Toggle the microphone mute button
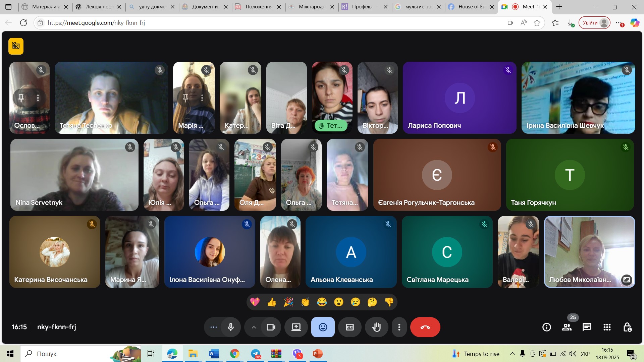This screenshot has width=644, height=362. click(x=231, y=327)
